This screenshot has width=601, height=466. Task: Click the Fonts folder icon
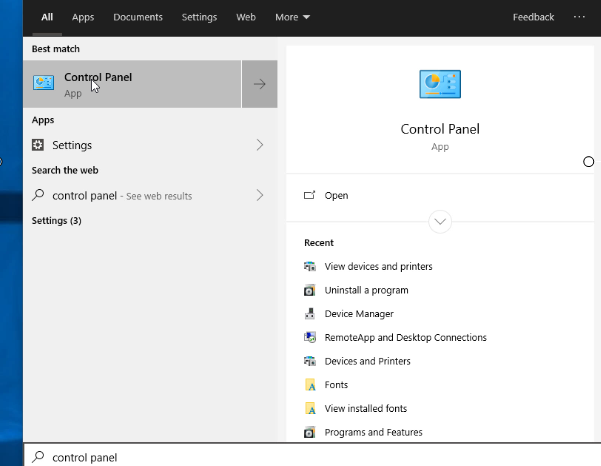pyautogui.click(x=310, y=385)
